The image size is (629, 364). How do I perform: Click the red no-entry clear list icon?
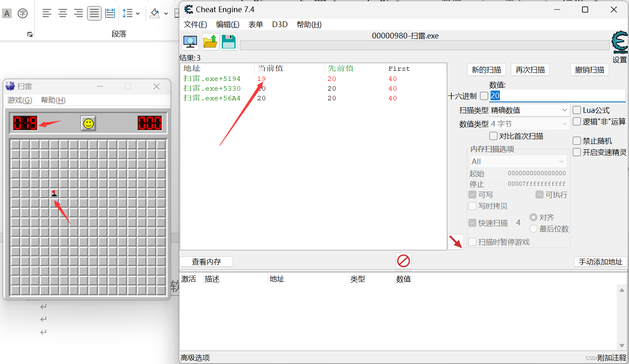click(x=404, y=261)
